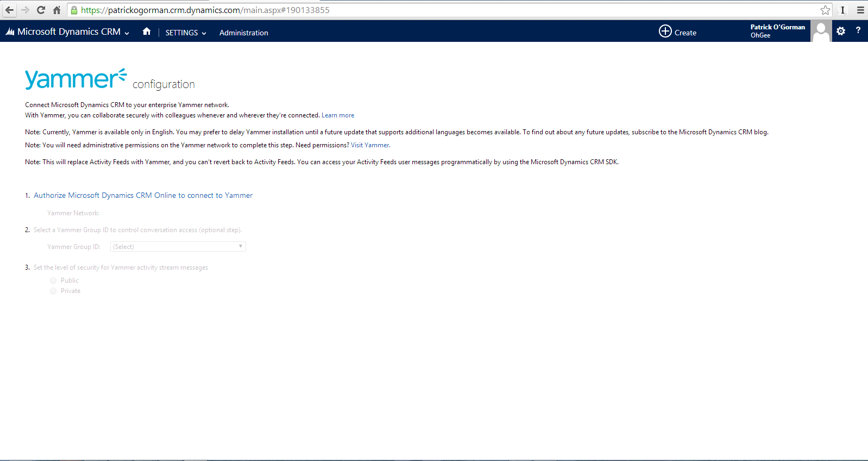Open the Yammer Group ID dropdown
868x461 pixels.
(x=178, y=247)
